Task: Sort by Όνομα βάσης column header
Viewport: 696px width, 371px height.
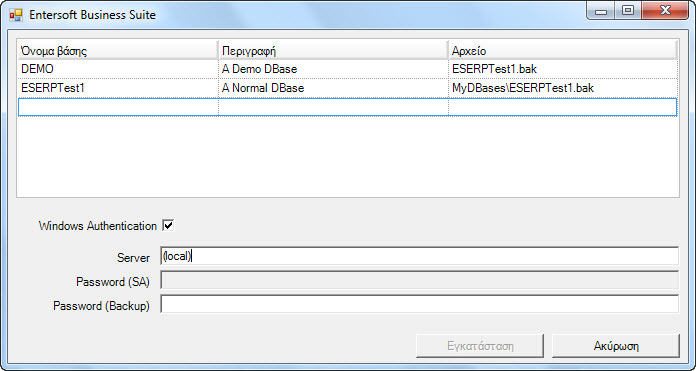Action: [118, 50]
